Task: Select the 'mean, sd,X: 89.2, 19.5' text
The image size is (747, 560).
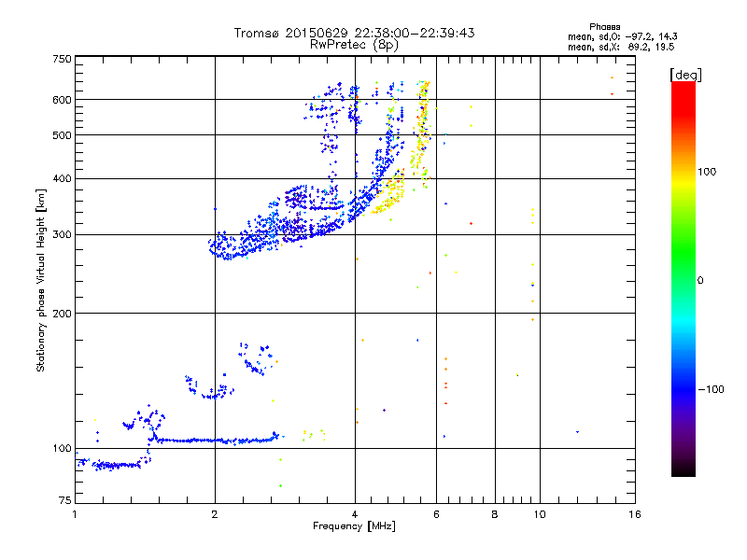Action: tap(621, 47)
